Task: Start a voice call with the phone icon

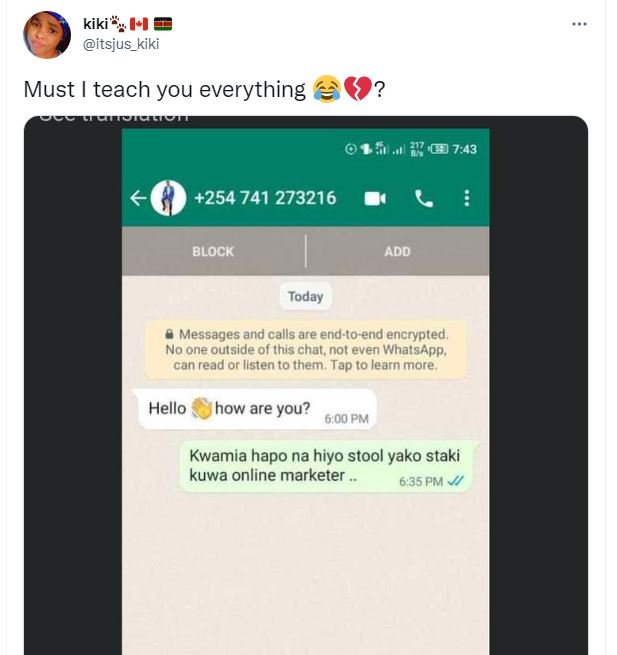Action: (x=424, y=198)
